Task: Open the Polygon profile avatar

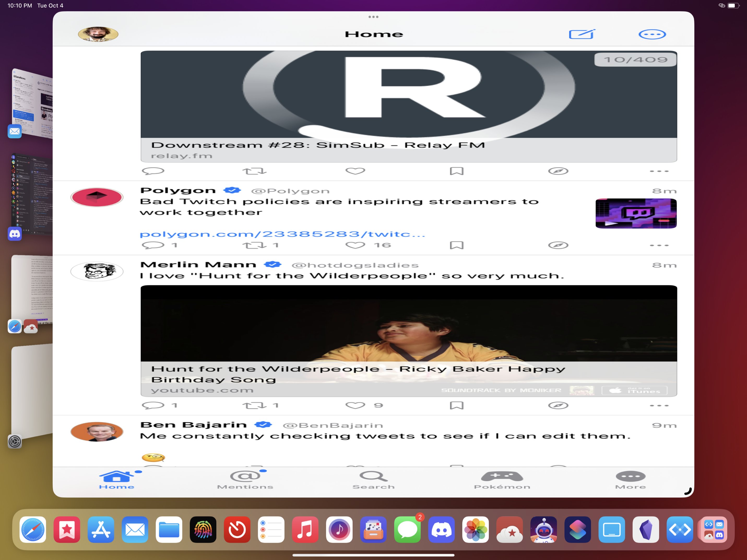Action: tap(97, 197)
